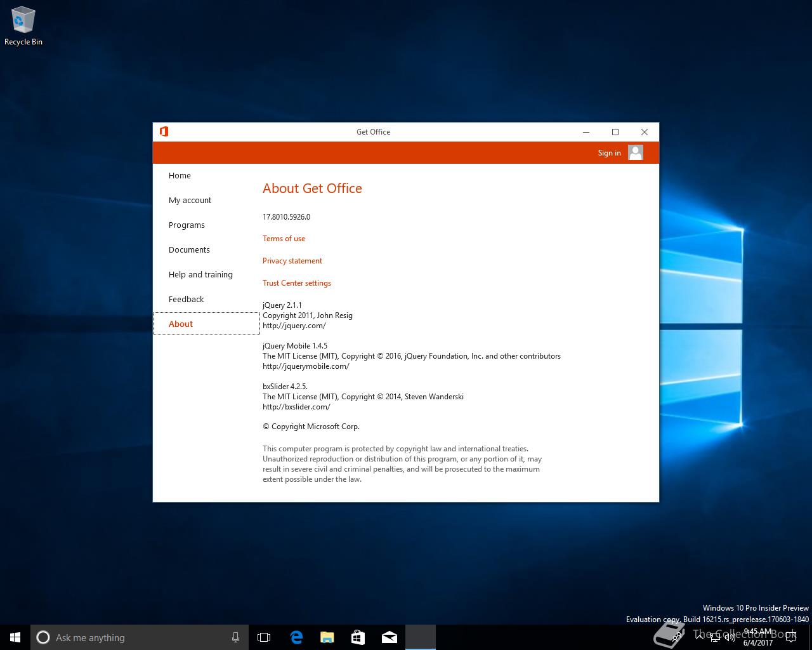Image resolution: width=812 pixels, height=650 pixels.
Task: Click the taskbar clock and date
Action: [x=758, y=637]
